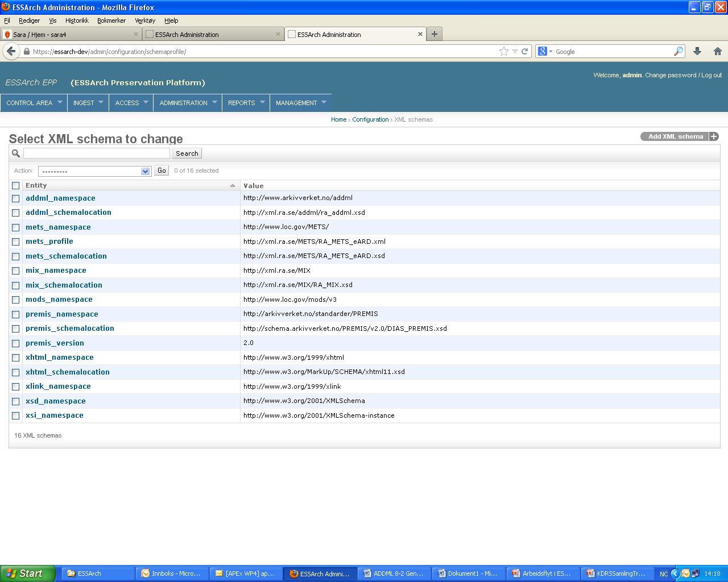Click the Entity column sort arrow

tap(233, 186)
